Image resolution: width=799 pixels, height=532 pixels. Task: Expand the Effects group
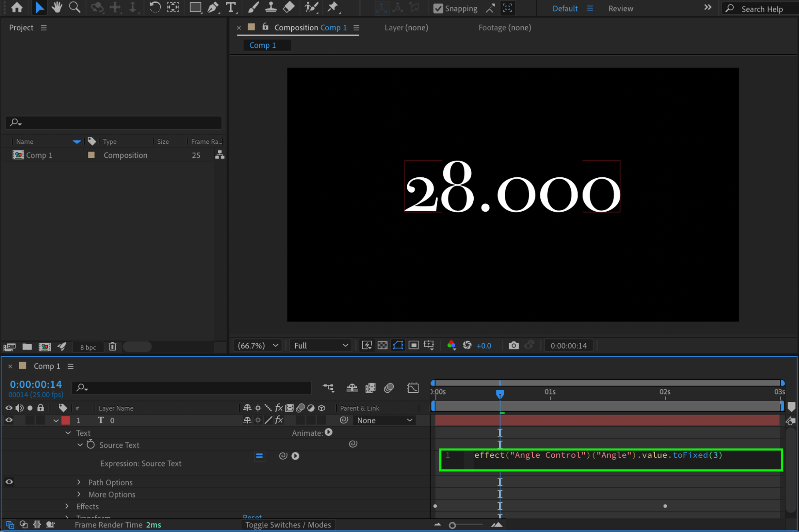(67, 506)
